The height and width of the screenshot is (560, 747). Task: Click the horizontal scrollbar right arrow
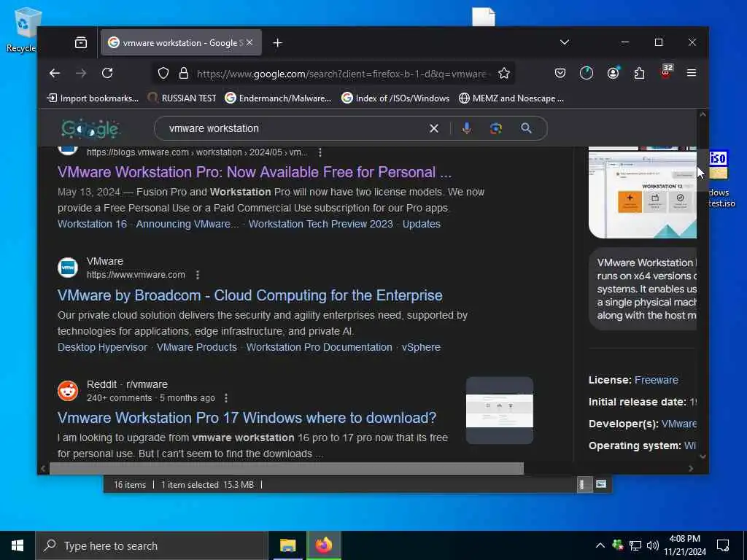692,469
